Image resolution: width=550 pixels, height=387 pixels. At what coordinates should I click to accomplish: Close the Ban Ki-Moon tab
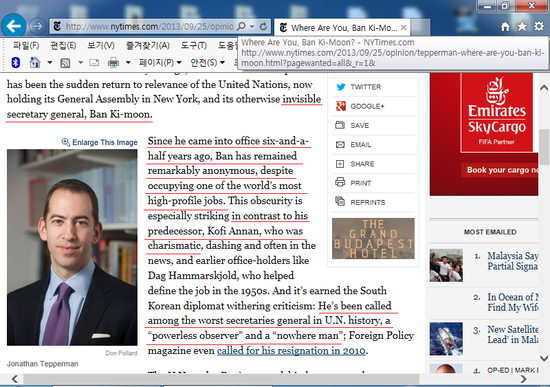(404, 27)
